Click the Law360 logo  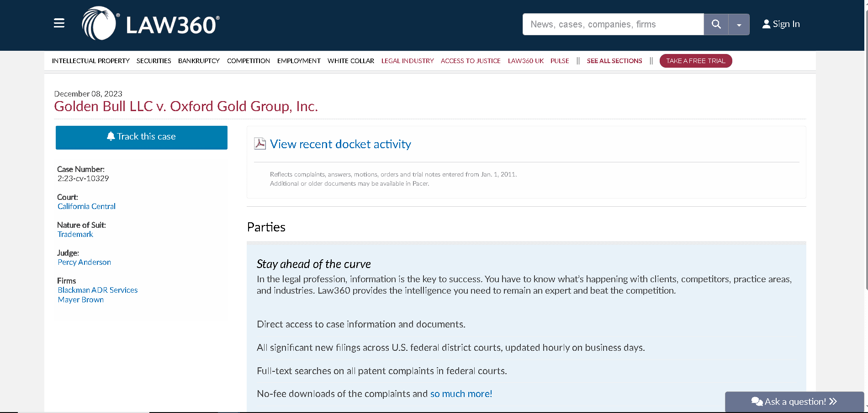pyautogui.click(x=151, y=23)
